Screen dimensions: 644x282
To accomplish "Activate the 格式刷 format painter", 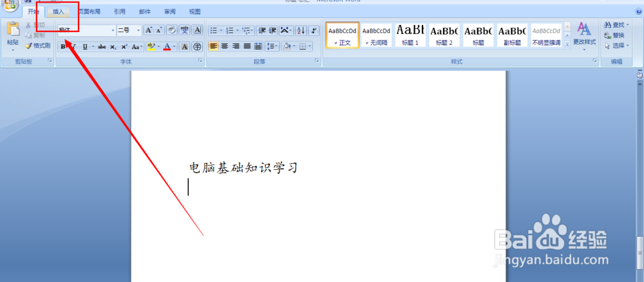I will [38, 46].
